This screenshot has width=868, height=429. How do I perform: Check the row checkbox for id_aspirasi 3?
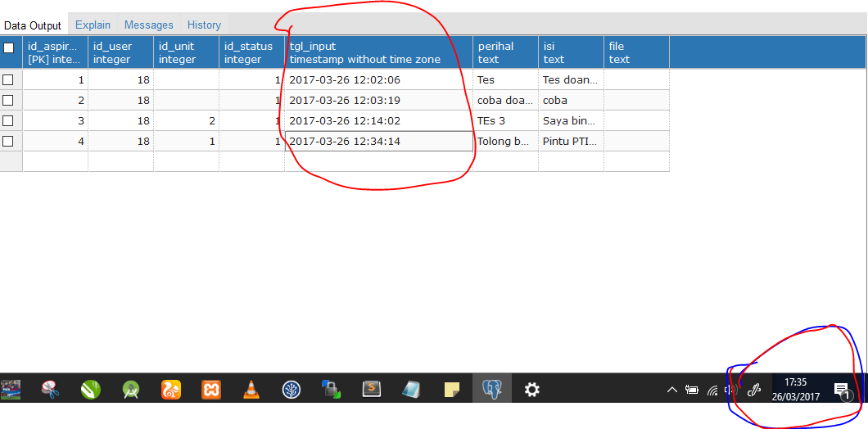pos(7,120)
